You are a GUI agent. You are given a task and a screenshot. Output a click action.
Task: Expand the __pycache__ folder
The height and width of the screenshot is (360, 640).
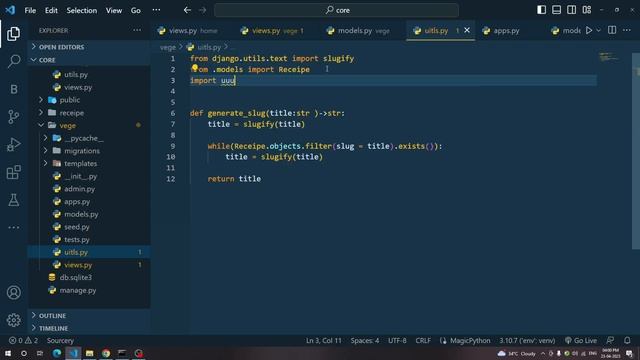89,138
